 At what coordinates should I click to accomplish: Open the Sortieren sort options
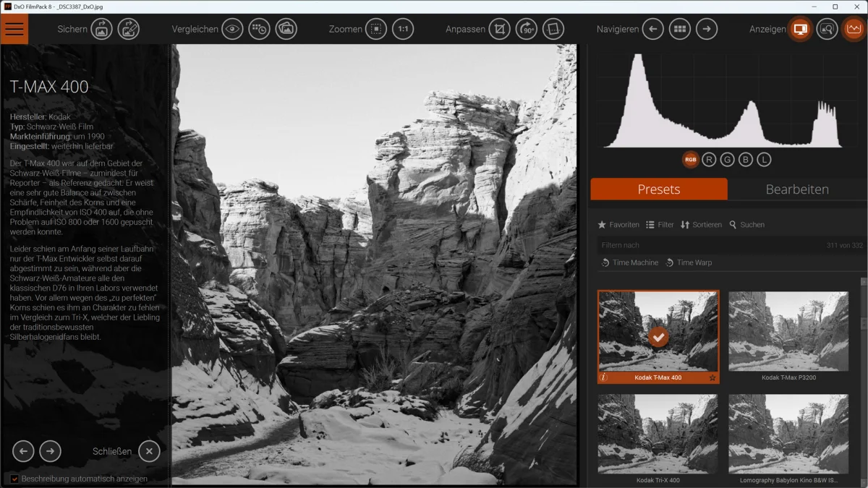pos(701,225)
